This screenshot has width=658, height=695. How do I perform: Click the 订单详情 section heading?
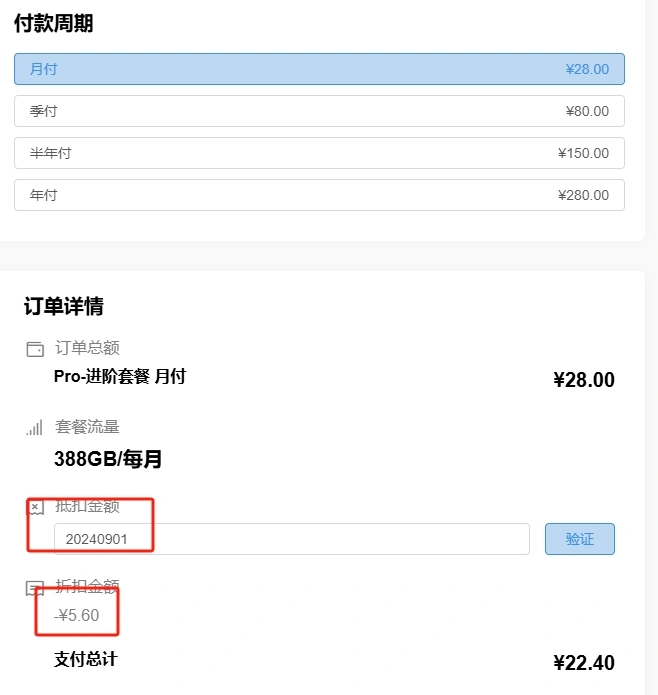pos(64,306)
